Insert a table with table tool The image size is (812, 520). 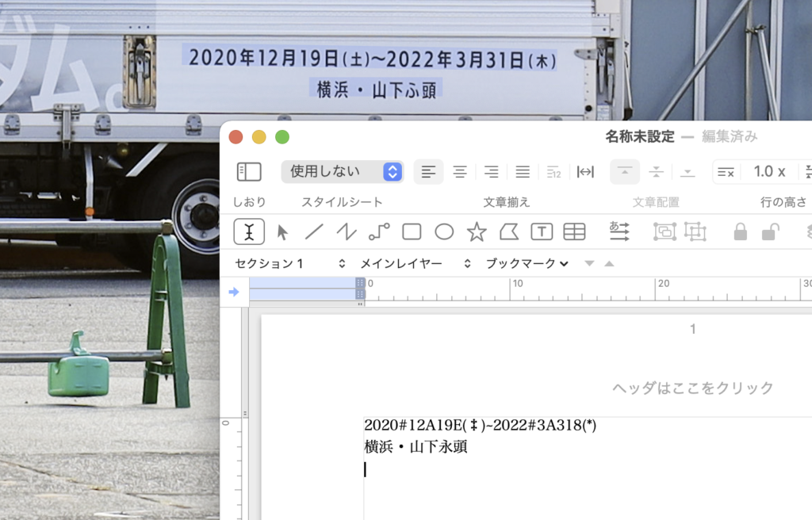click(x=574, y=231)
